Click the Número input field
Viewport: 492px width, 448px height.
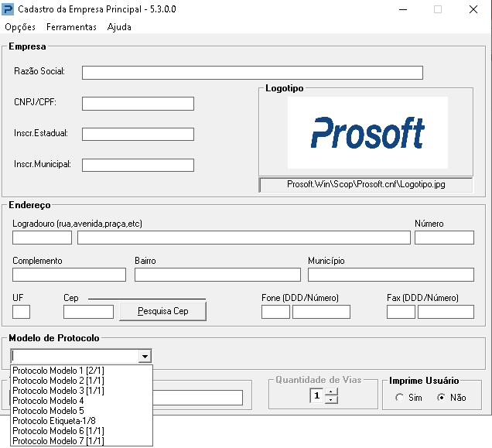(x=444, y=238)
